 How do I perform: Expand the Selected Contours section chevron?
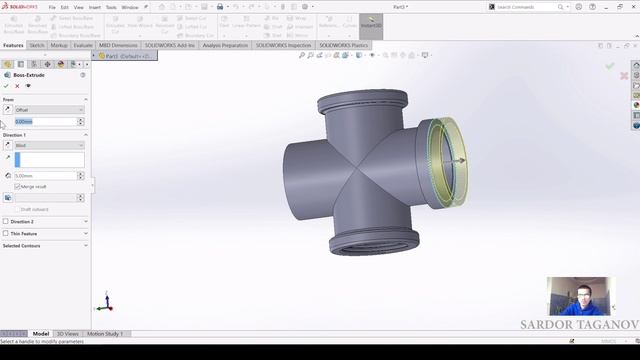(x=86, y=246)
